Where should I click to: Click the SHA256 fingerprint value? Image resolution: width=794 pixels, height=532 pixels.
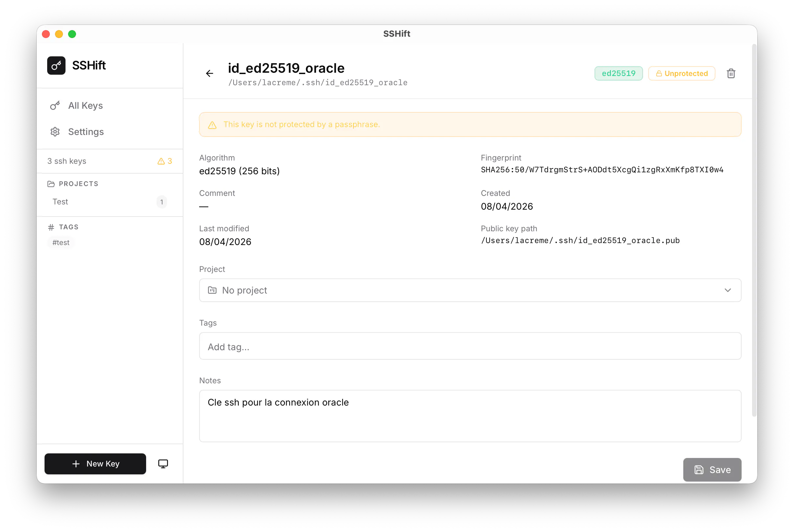point(602,170)
